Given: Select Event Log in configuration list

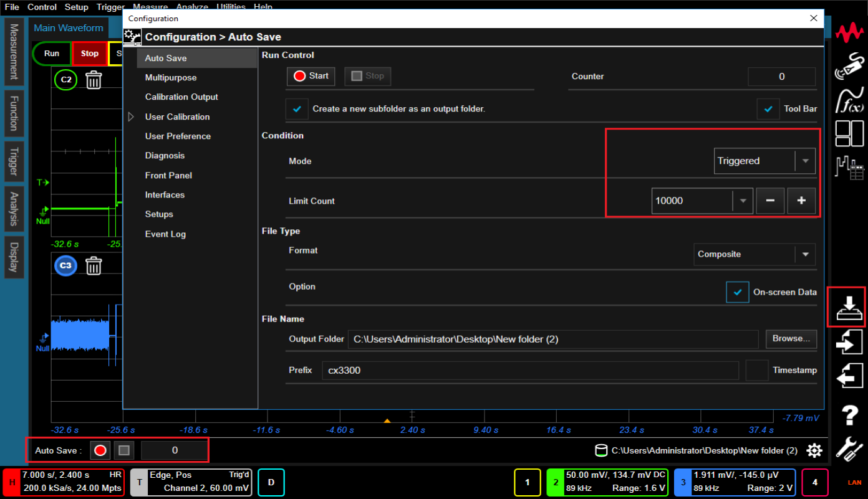Looking at the screenshot, I should (x=165, y=234).
